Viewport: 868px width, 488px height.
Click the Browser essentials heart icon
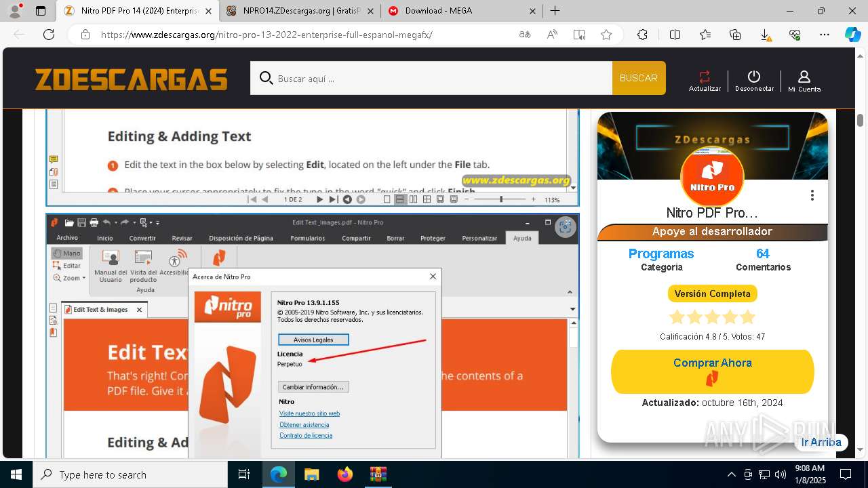tap(795, 35)
